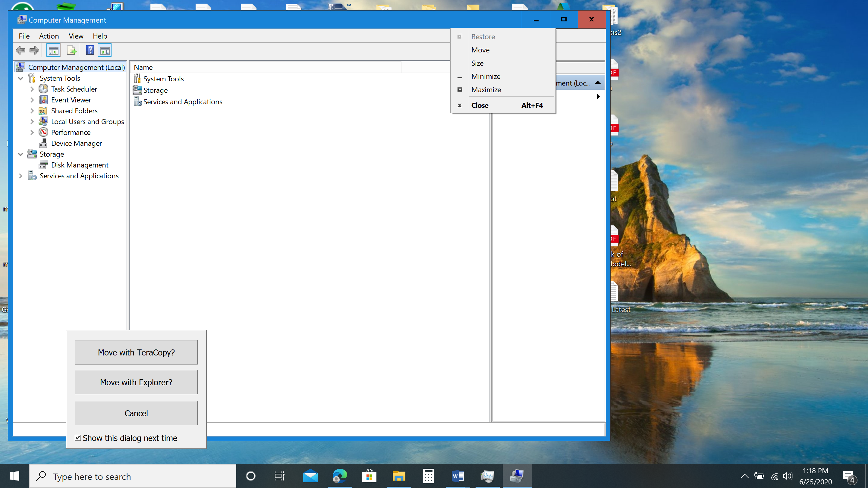Open the Windows Start menu
868x488 pixels.
point(14,476)
